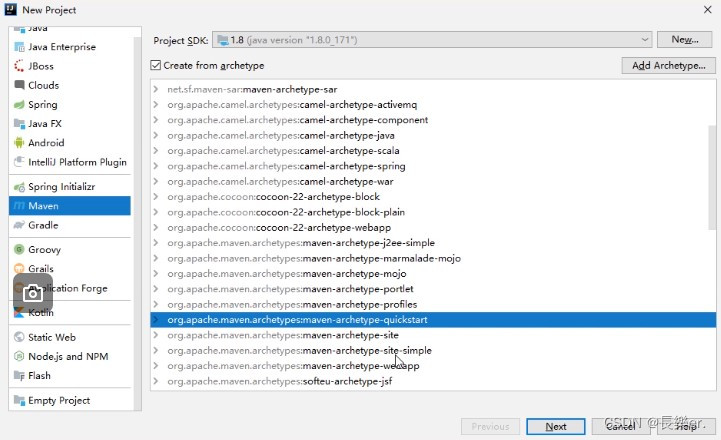This screenshot has width=721, height=440.
Task: Choose Groovy in the project list
Action: tap(70, 249)
